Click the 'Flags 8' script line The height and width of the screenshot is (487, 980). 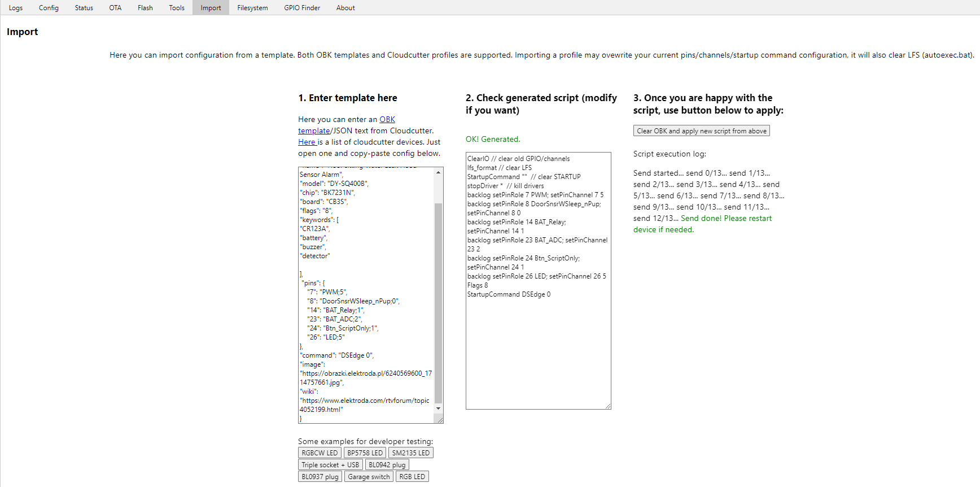click(x=478, y=285)
